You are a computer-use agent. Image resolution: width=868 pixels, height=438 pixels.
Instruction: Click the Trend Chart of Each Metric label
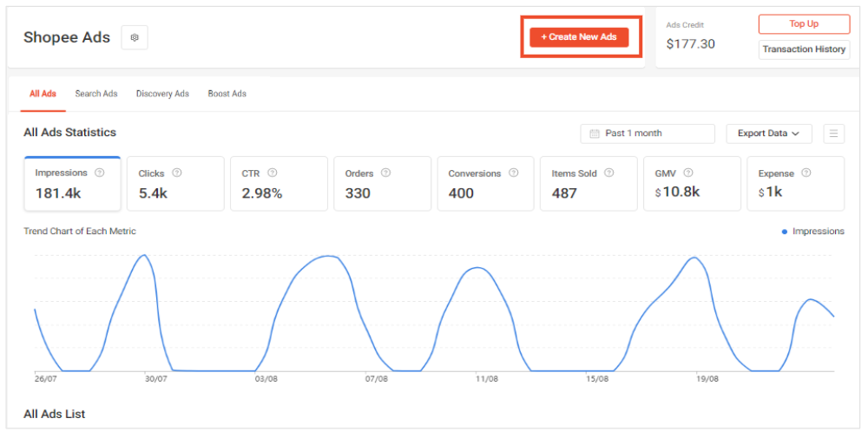80,232
